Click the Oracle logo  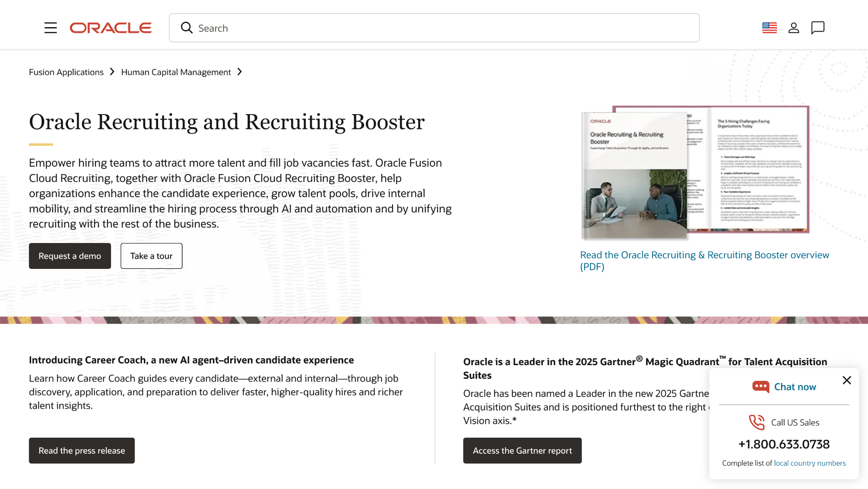(111, 28)
